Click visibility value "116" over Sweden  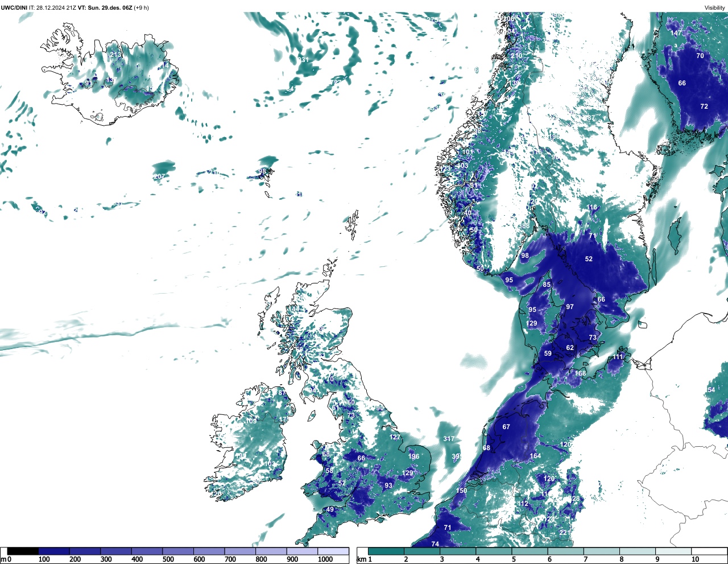[592, 208]
